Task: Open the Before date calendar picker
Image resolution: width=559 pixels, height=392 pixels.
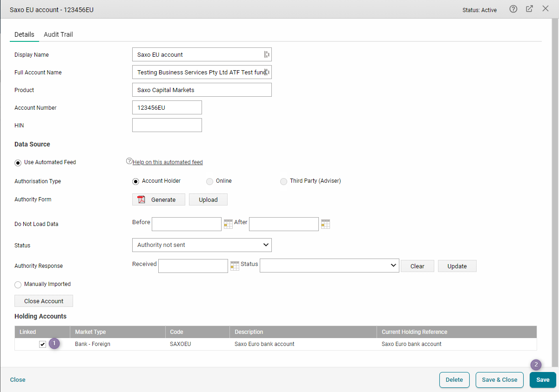Action: (x=228, y=224)
